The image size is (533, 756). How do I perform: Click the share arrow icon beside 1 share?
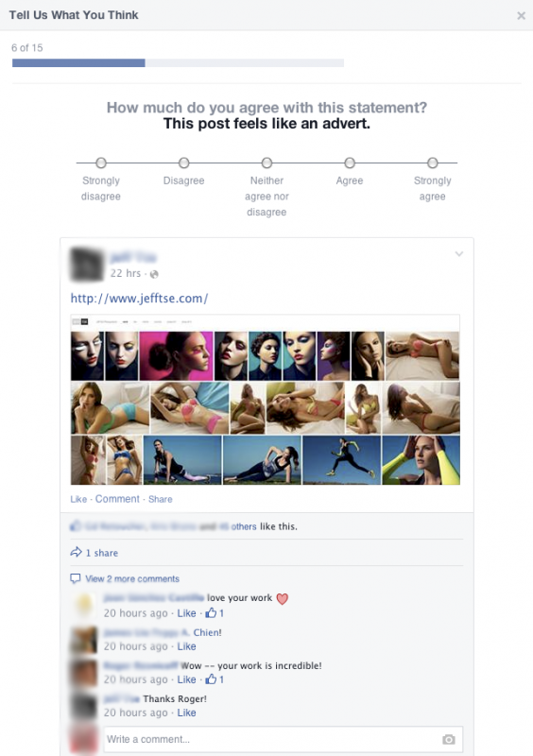[76, 552]
